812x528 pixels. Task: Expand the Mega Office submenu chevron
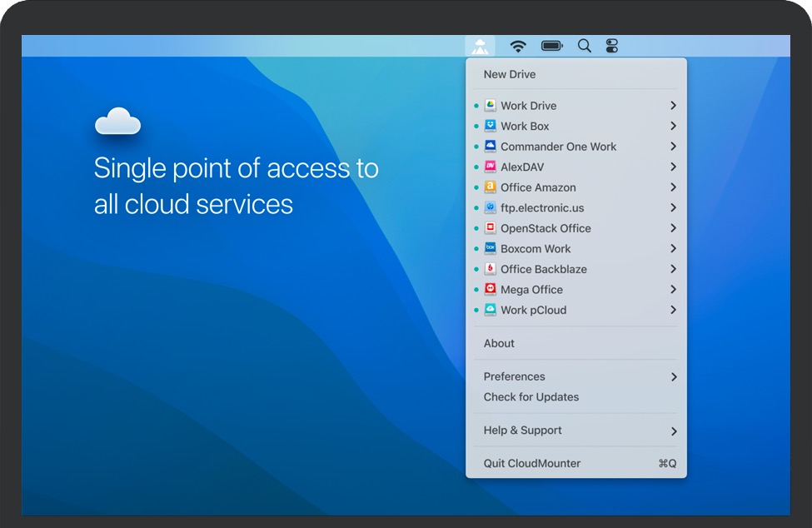click(x=673, y=289)
